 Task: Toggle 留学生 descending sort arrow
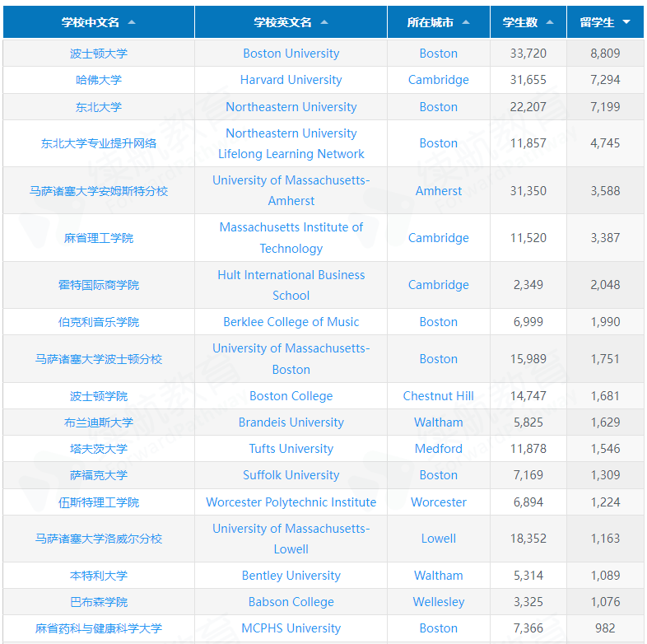pyautogui.click(x=626, y=22)
